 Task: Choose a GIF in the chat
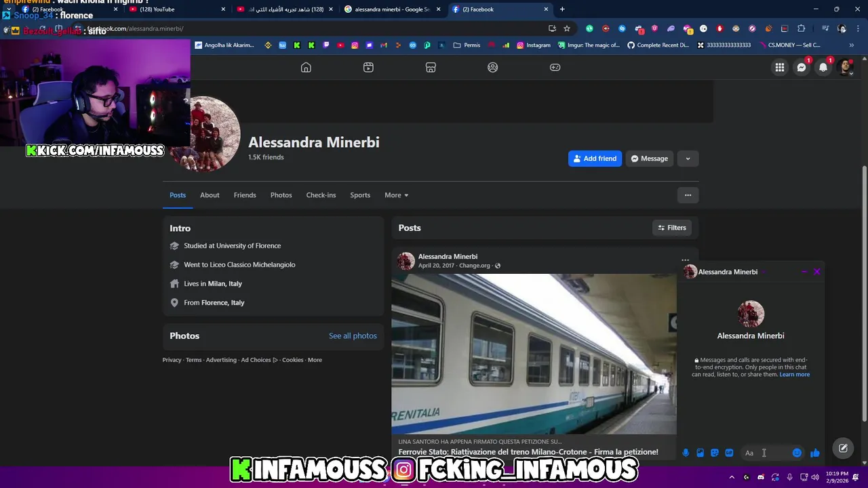(729, 453)
